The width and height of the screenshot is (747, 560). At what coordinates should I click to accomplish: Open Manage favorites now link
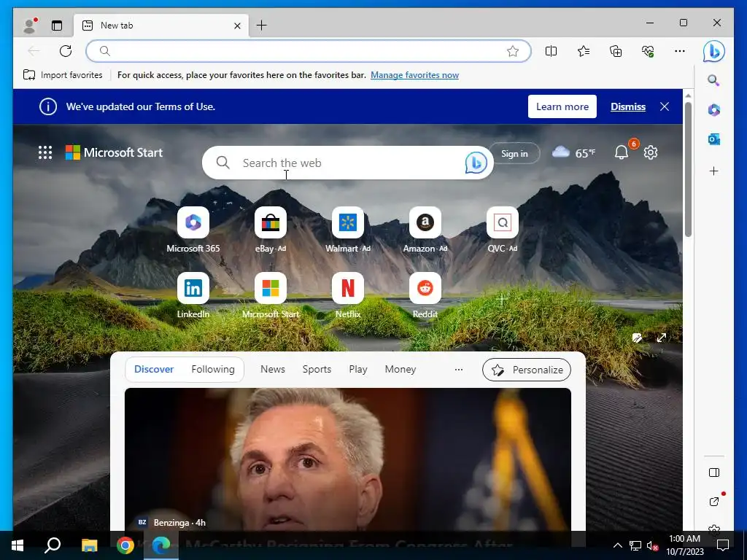414,75
